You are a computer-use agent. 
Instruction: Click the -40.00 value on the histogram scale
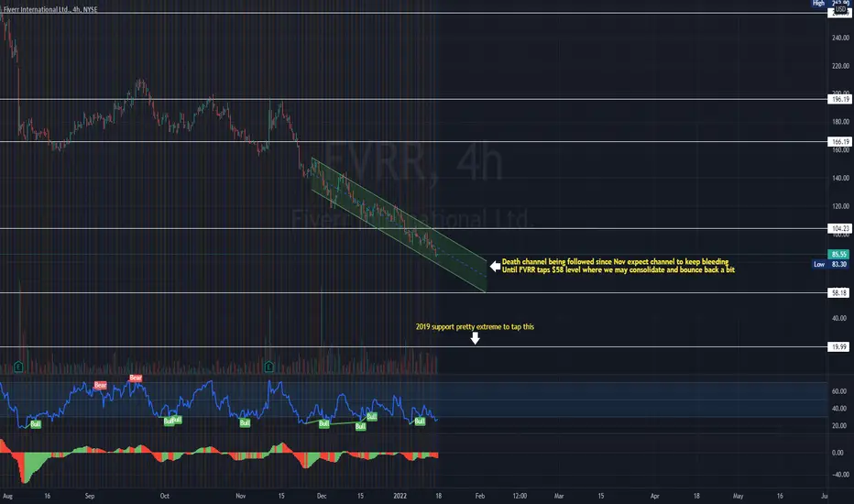839,475
